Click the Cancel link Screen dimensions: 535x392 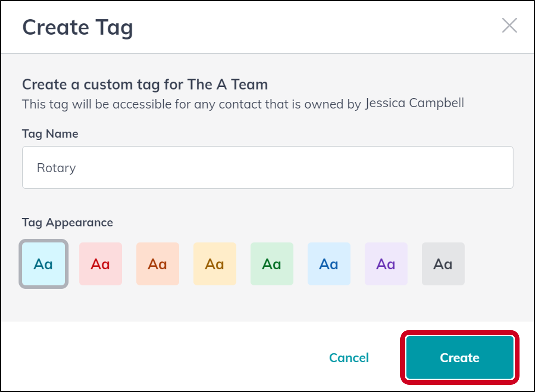click(349, 358)
